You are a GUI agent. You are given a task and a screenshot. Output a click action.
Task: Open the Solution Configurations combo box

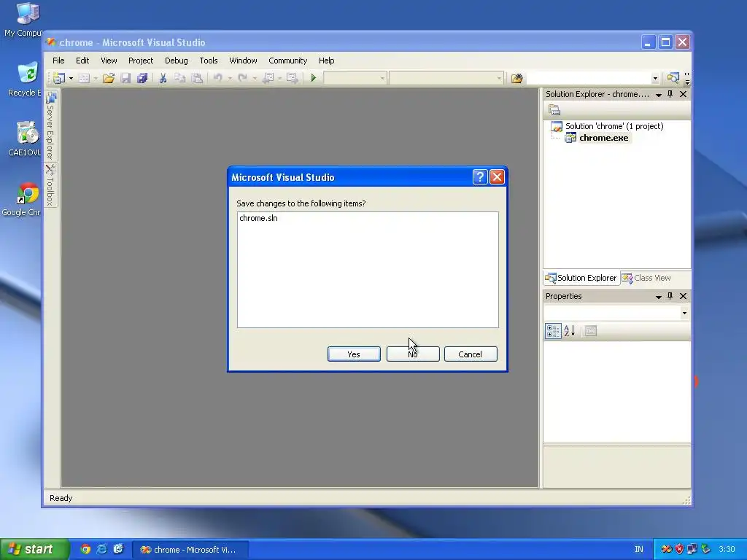(355, 78)
